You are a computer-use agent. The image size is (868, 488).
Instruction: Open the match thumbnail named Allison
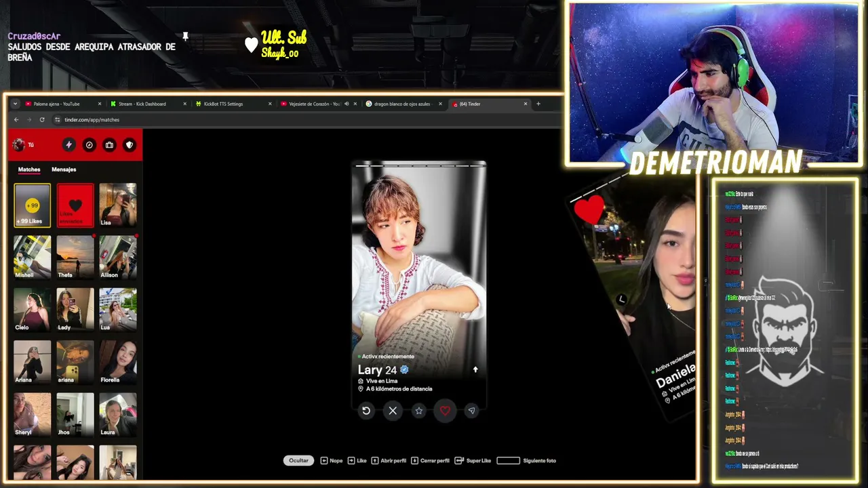[118, 257]
